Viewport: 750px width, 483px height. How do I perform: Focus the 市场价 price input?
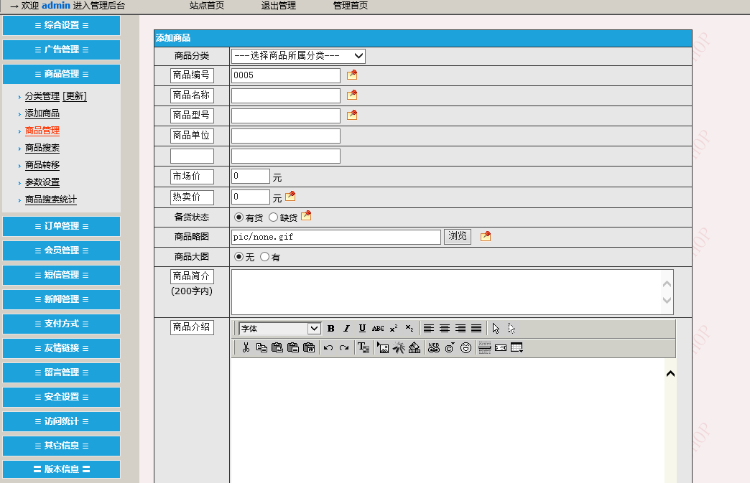(x=250, y=176)
